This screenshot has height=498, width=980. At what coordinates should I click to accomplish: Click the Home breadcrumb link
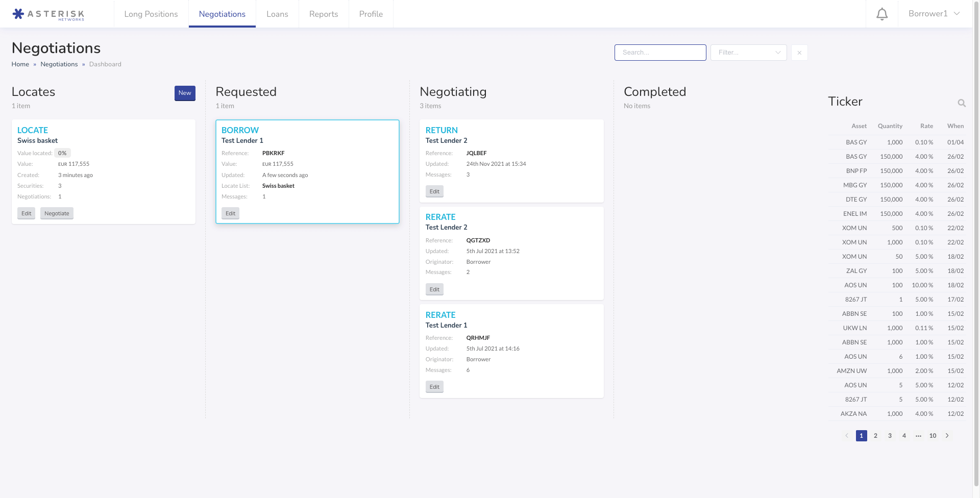tap(20, 64)
